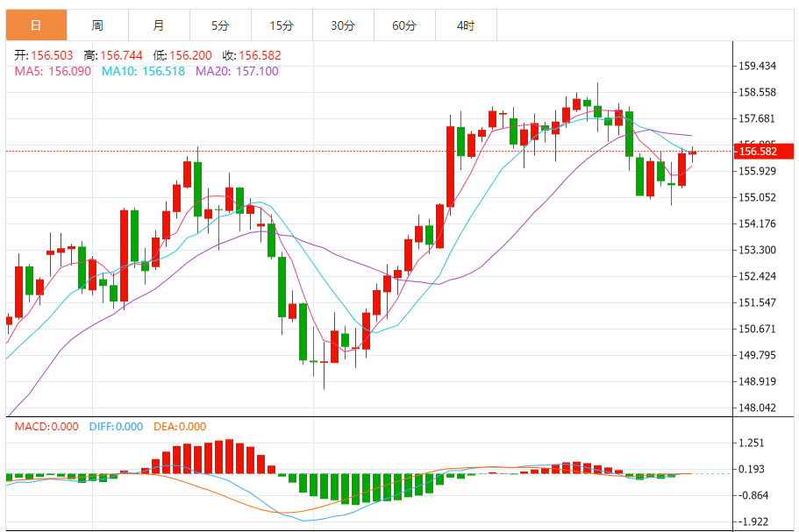Viewport: 799px width, 532px height.
Task: Click the 148.042 price axis label
Action: [757, 408]
